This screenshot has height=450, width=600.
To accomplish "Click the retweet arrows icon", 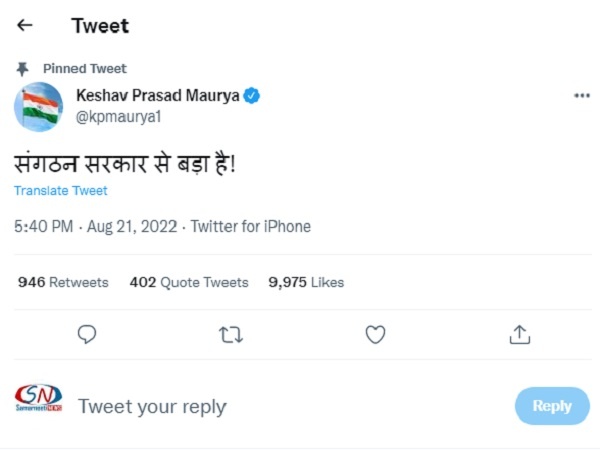I will [x=231, y=334].
